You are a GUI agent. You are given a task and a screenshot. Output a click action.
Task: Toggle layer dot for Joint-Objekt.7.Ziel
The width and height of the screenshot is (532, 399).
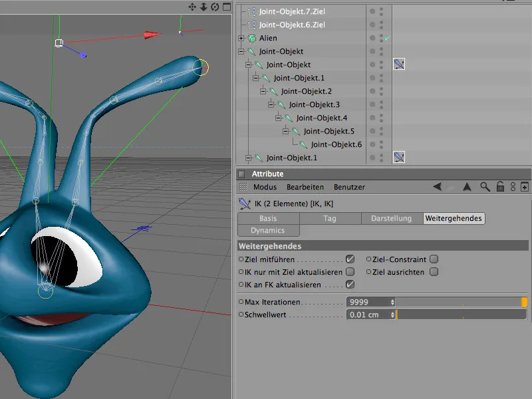point(372,11)
